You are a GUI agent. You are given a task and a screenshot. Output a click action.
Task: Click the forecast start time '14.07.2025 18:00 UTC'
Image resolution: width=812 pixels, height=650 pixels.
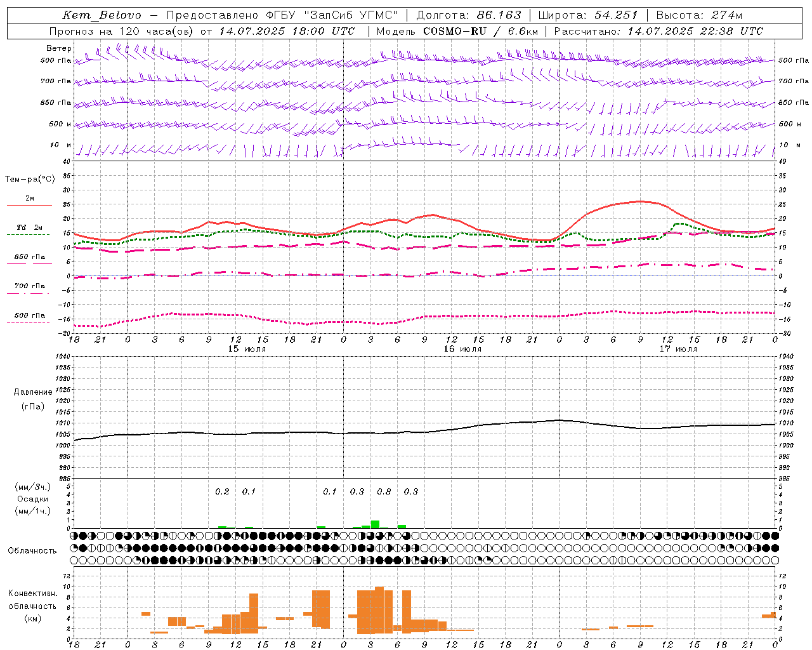click(287, 31)
